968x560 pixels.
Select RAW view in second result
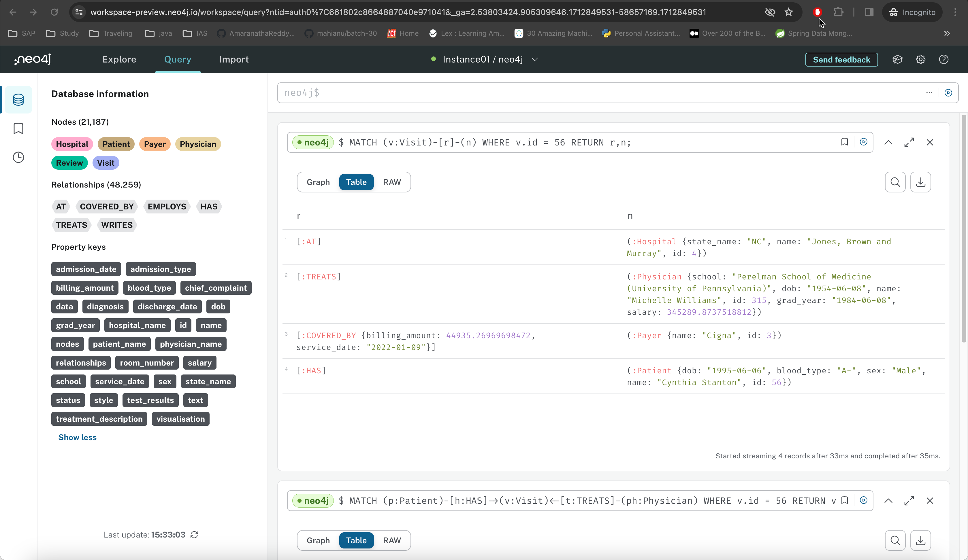click(x=392, y=540)
